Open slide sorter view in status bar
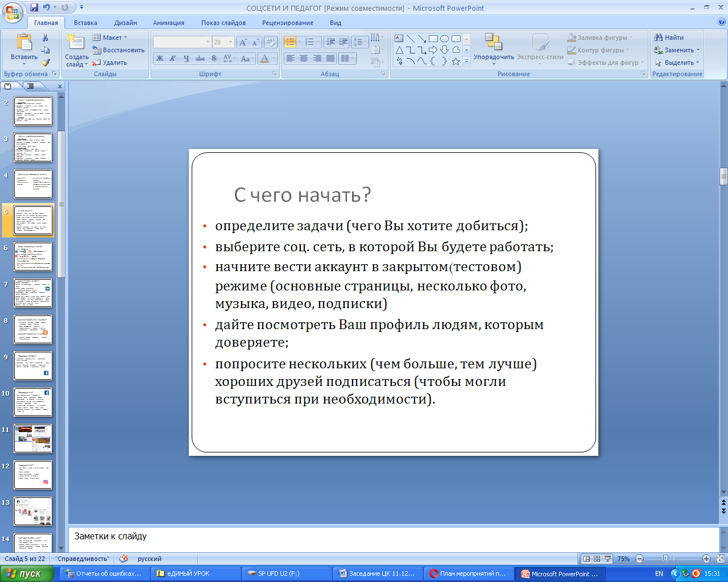 pos(597,559)
